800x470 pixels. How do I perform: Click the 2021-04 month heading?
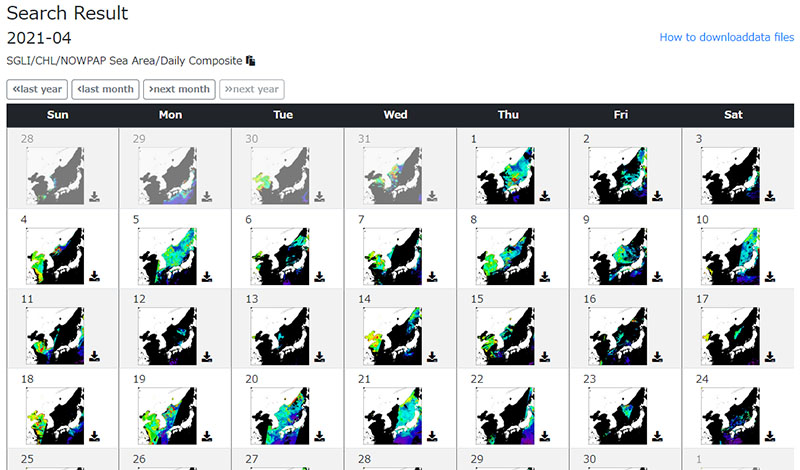[39, 38]
